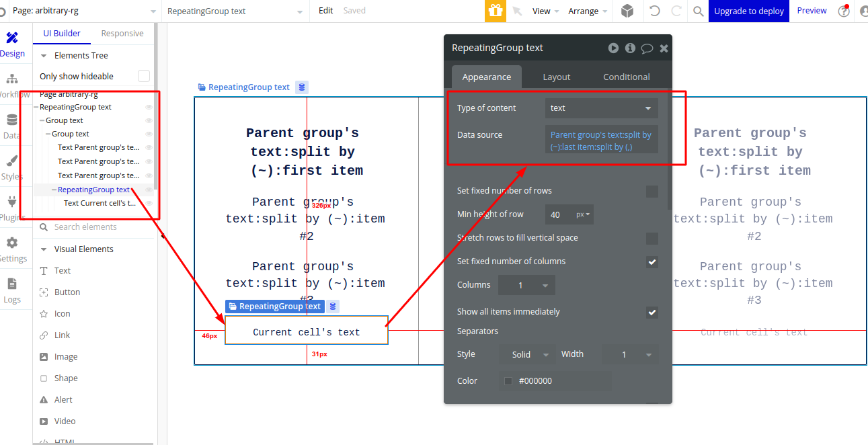This screenshot has width=868, height=445.
Task: Open the comment bubble in the property editor
Action: tap(647, 48)
